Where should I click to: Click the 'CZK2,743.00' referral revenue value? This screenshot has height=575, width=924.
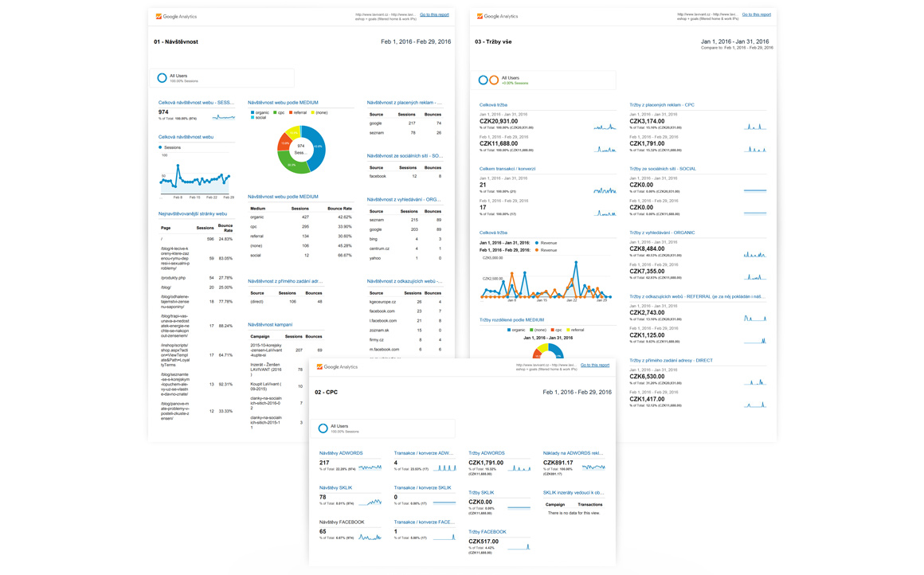point(647,313)
